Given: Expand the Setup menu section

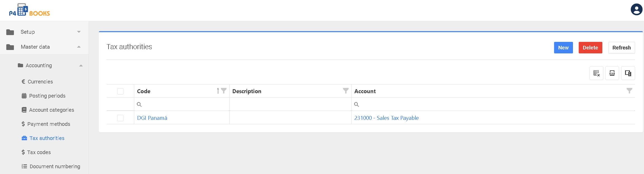Looking at the screenshot, I should pyautogui.click(x=44, y=32).
